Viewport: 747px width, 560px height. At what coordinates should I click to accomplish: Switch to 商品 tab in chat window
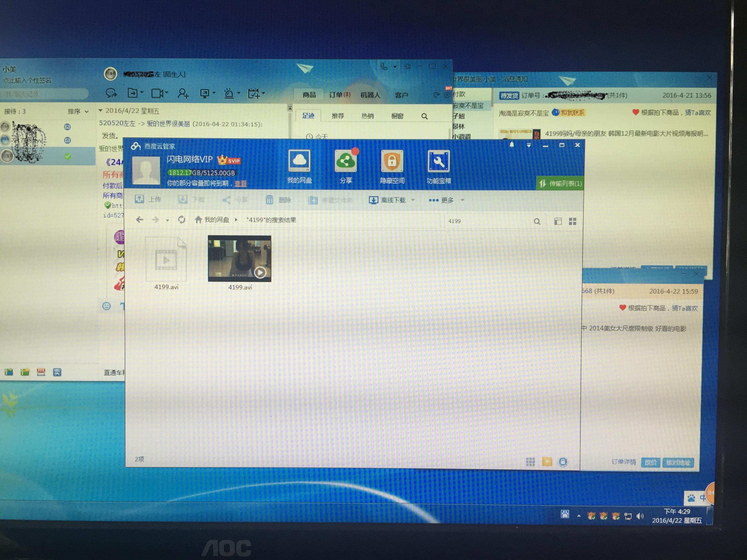click(309, 95)
